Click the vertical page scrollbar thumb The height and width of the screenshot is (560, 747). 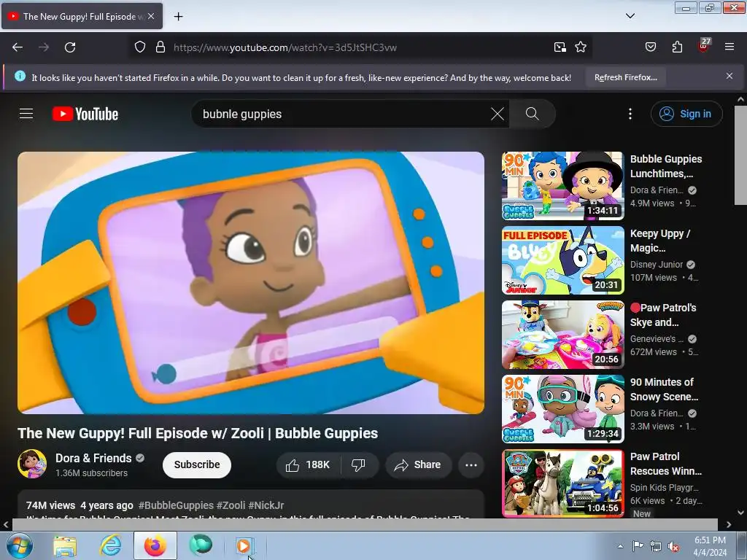(x=740, y=156)
